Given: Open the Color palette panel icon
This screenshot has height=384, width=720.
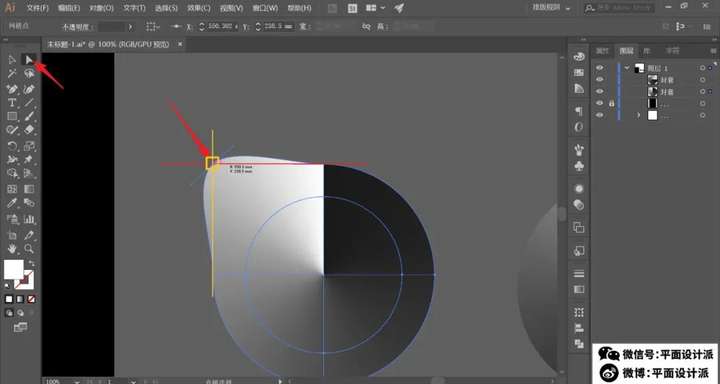Looking at the screenshot, I should [579, 57].
